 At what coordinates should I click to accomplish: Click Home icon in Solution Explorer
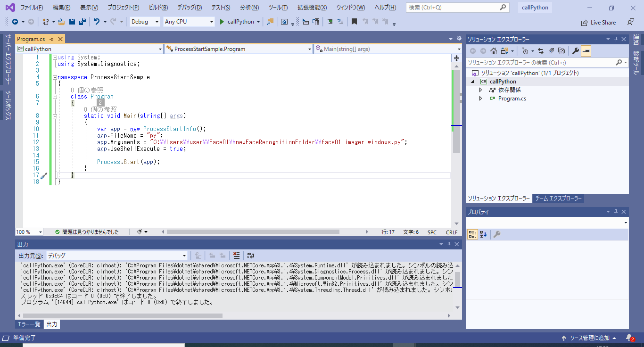click(x=493, y=51)
